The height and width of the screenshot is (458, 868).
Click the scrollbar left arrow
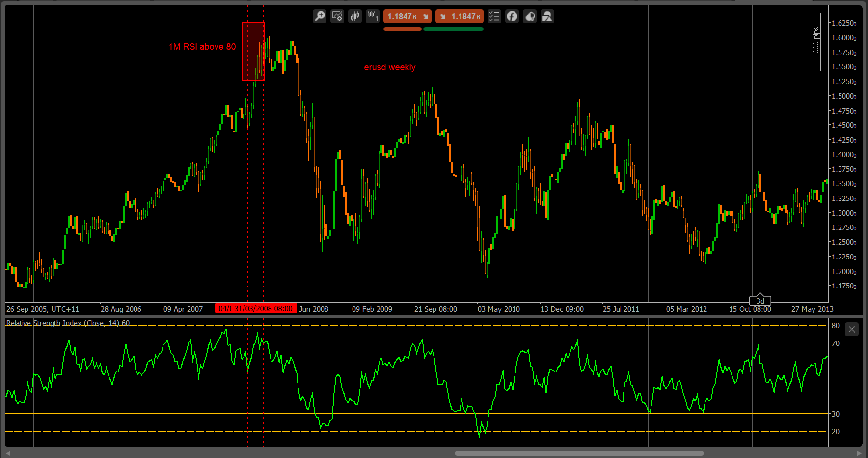point(8,453)
